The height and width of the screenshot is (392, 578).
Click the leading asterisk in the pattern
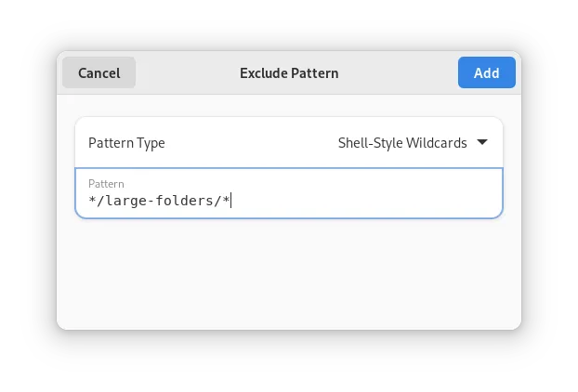click(x=93, y=201)
